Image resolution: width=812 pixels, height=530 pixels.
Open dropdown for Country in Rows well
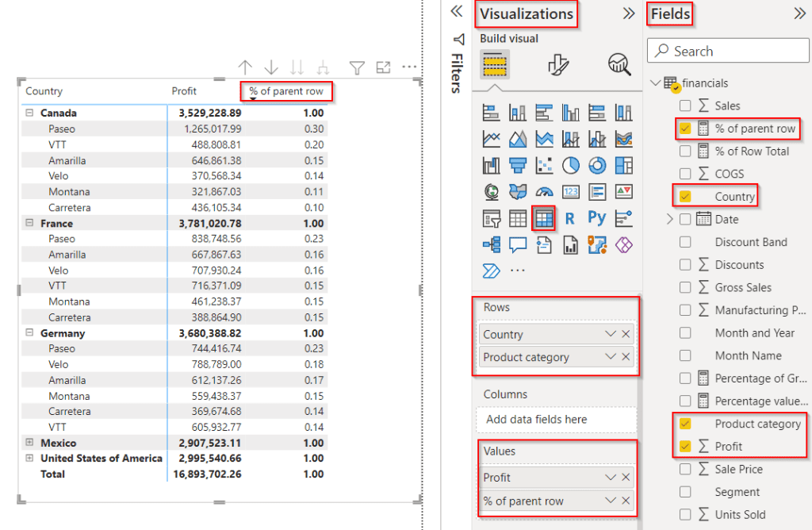click(x=611, y=334)
